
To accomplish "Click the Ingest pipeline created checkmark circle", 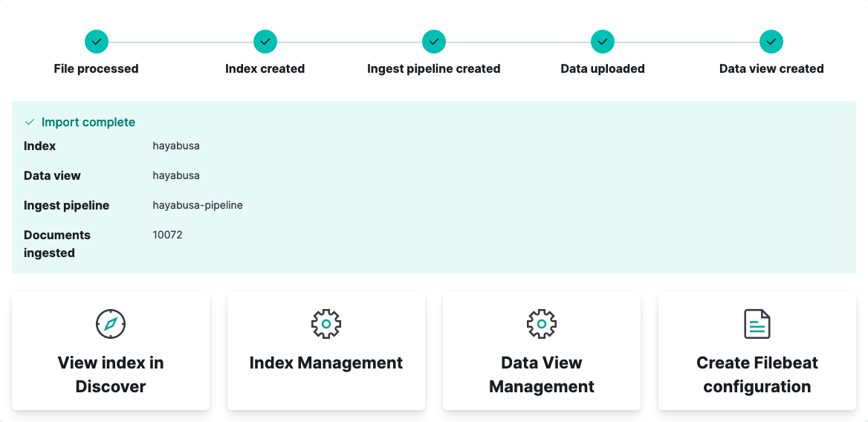I will pos(434,42).
